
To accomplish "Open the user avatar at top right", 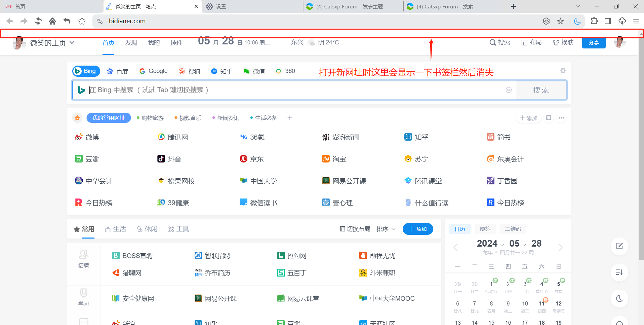I will (619, 42).
